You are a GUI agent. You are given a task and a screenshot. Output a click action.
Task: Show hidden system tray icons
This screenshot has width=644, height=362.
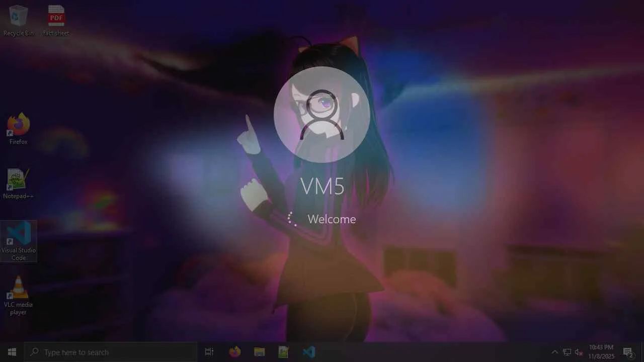coord(554,352)
